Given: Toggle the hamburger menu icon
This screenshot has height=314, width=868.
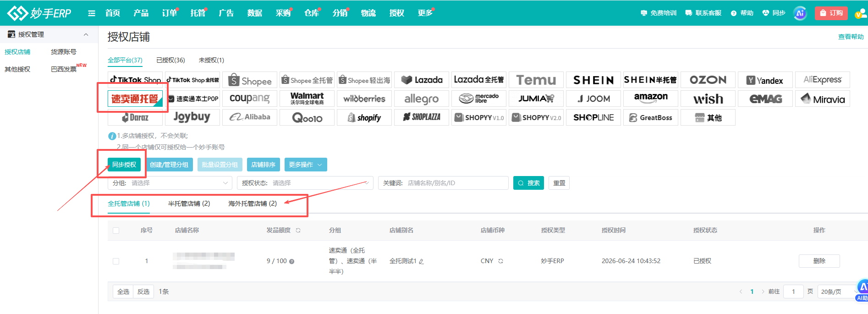Looking at the screenshot, I should tap(92, 13).
